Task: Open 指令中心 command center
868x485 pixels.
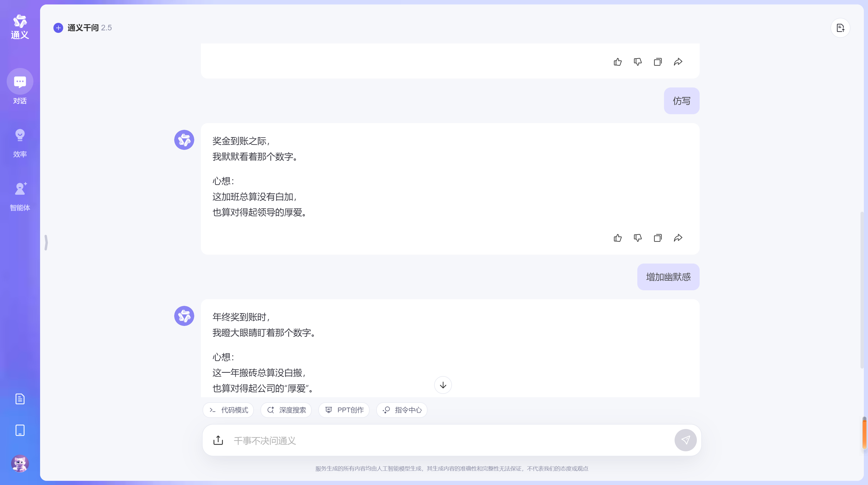Action: click(x=402, y=410)
